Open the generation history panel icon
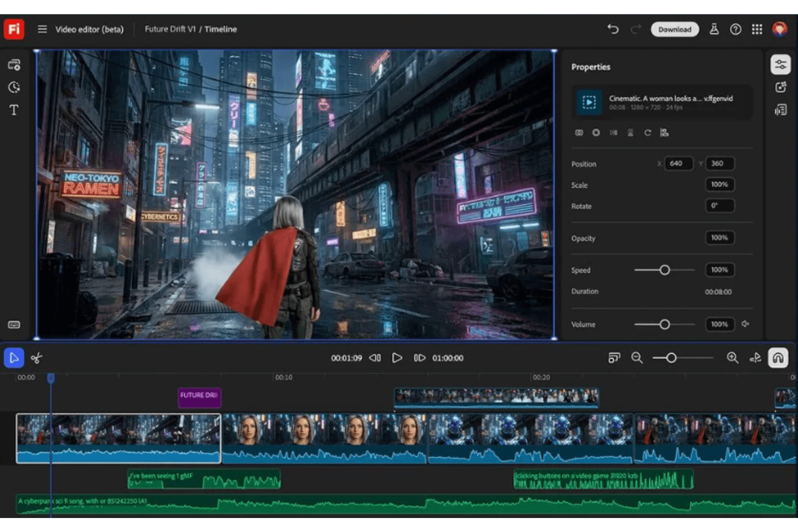 point(14,87)
